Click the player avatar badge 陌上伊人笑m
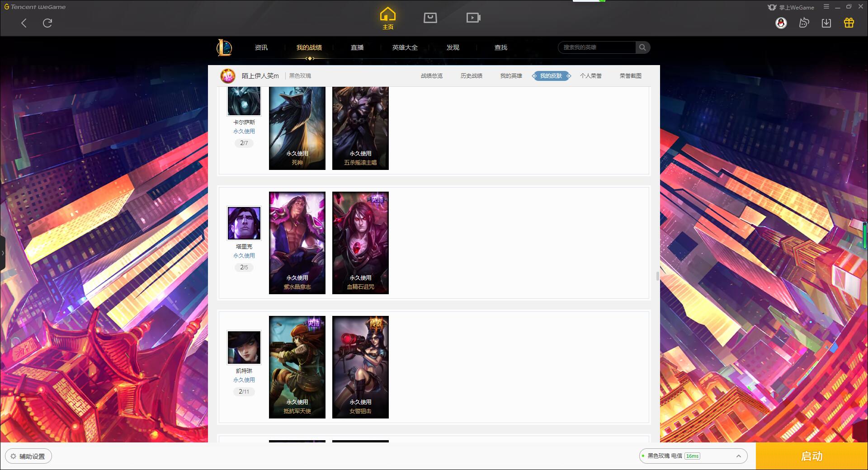The height and width of the screenshot is (470, 868). [x=228, y=76]
